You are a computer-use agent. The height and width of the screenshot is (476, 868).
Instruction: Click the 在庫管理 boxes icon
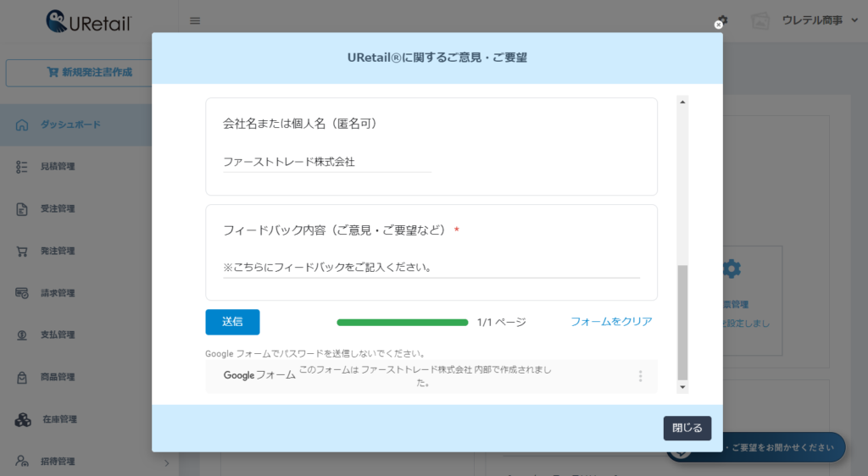pyautogui.click(x=23, y=419)
